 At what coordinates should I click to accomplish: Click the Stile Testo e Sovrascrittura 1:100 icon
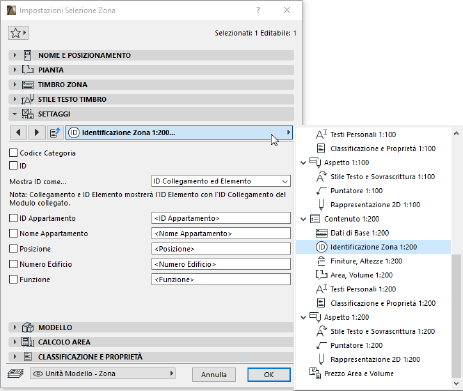(x=321, y=176)
